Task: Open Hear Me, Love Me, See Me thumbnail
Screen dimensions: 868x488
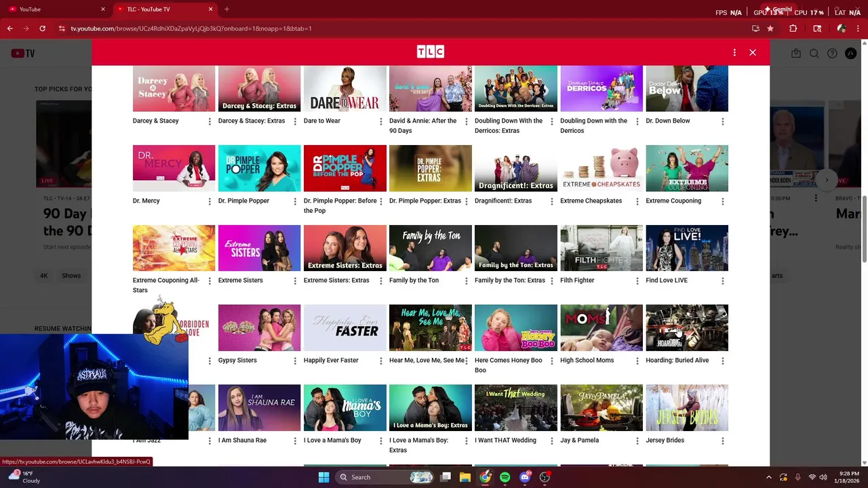Action: tap(430, 328)
